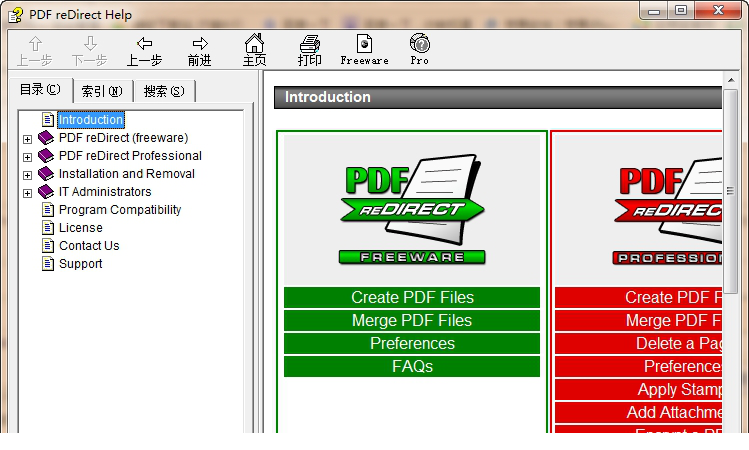Maximize the PDF reDirect Help window

click(x=681, y=11)
